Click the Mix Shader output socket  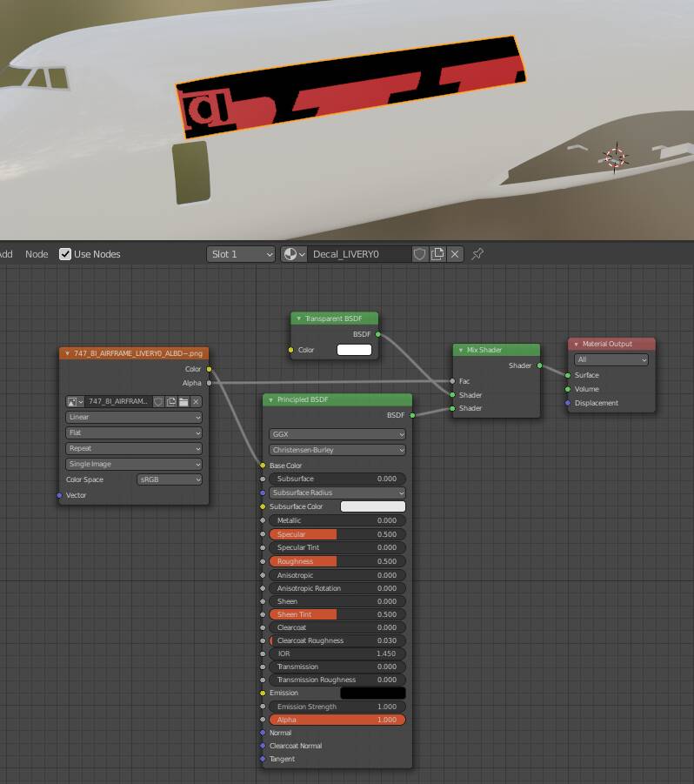pos(539,365)
